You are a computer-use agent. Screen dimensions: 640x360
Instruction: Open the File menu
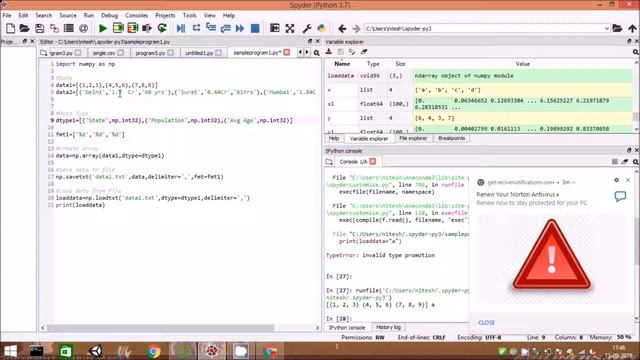7,15
